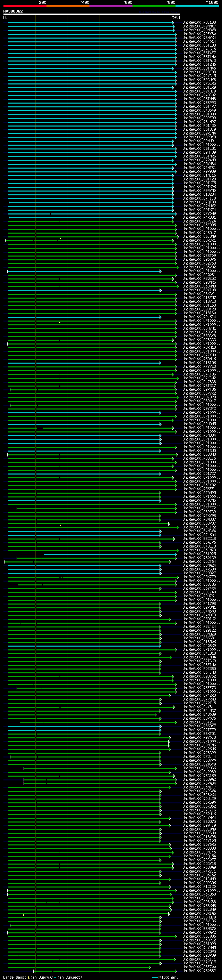The height and width of the screenshot is (980, 222).
Task: Select hit label UniRef100_O04014
Action: (199, 41)
